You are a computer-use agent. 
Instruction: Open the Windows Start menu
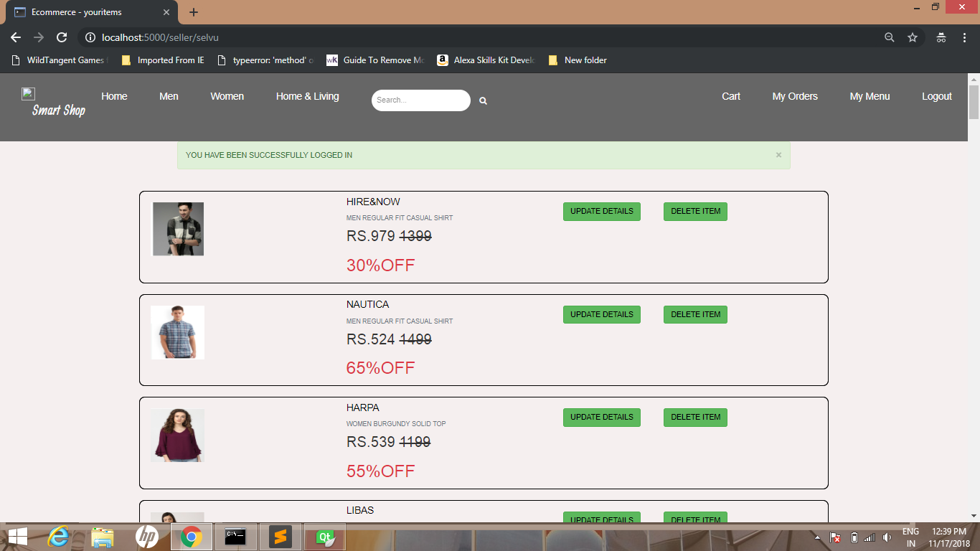(x=17, y=537)
